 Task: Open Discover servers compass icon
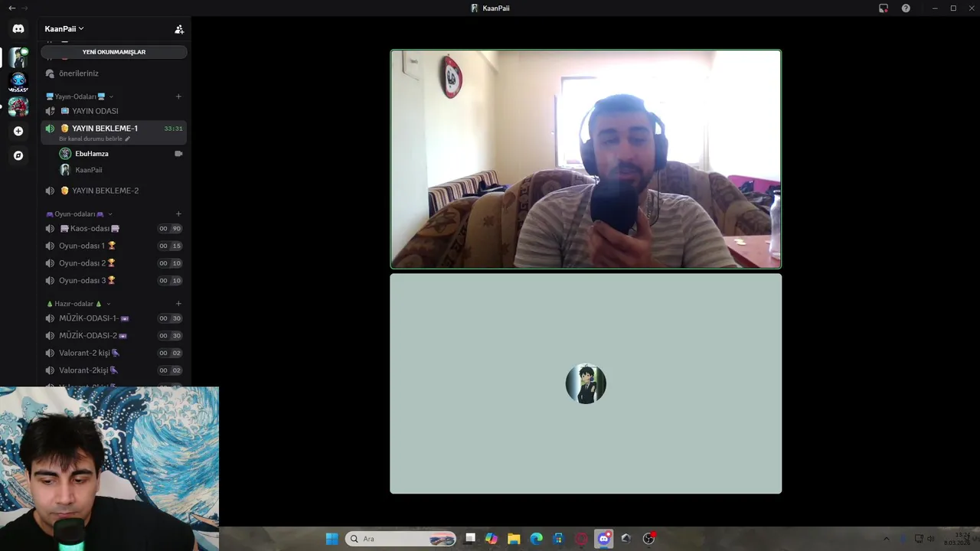coord(18,155)
